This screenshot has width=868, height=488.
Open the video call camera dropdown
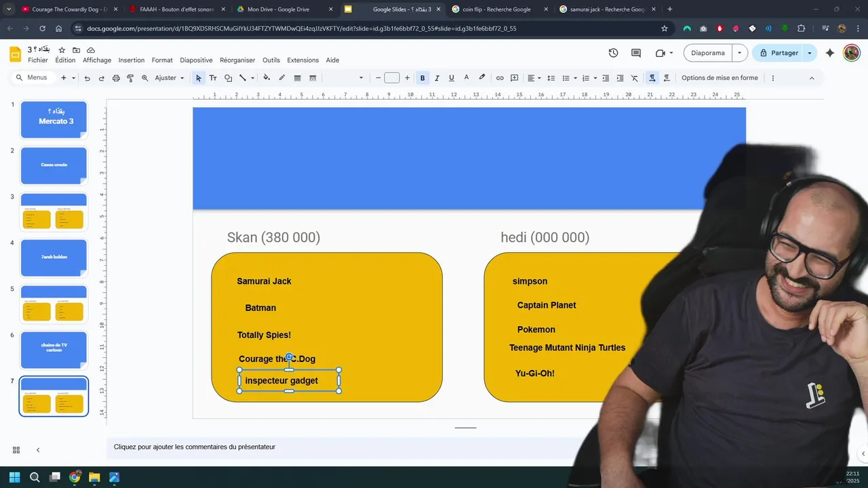[x=671, y=53]
